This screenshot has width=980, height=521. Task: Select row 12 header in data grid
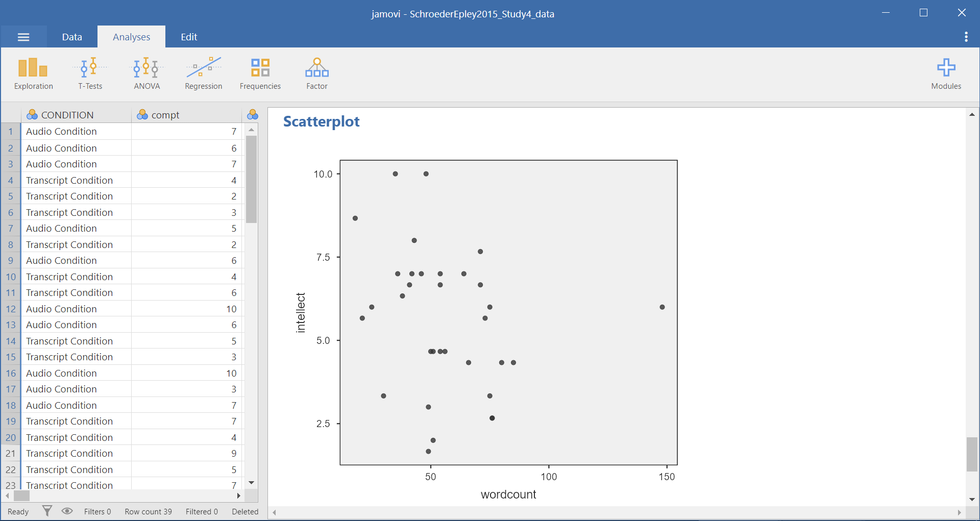11,309
